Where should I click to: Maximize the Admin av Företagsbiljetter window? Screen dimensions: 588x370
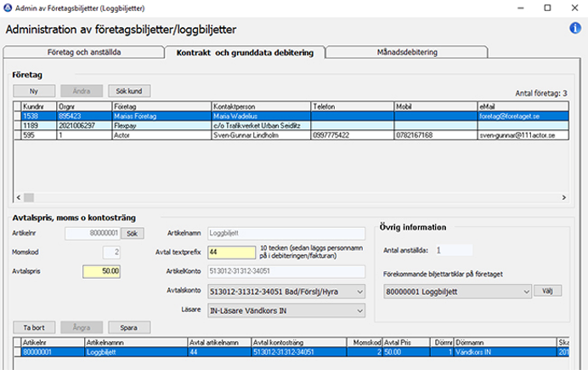[547, 8]
